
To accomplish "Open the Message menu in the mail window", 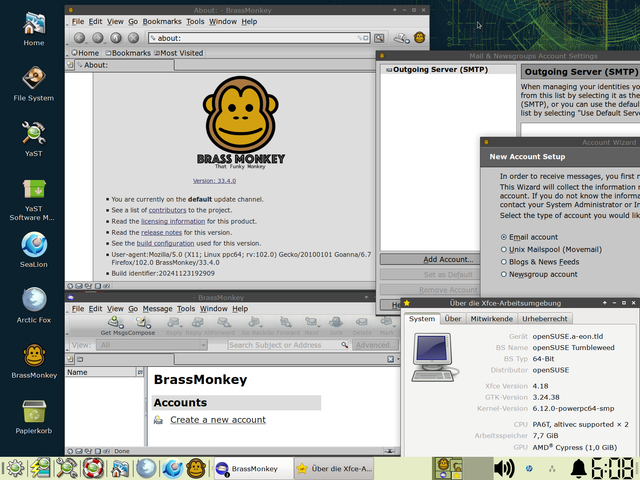I will pyautogui.click(x=157, y=309).
